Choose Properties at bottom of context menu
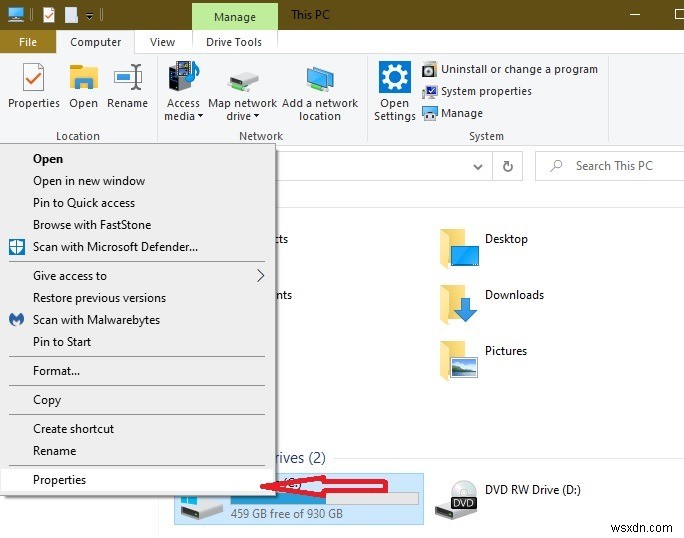 137,480
